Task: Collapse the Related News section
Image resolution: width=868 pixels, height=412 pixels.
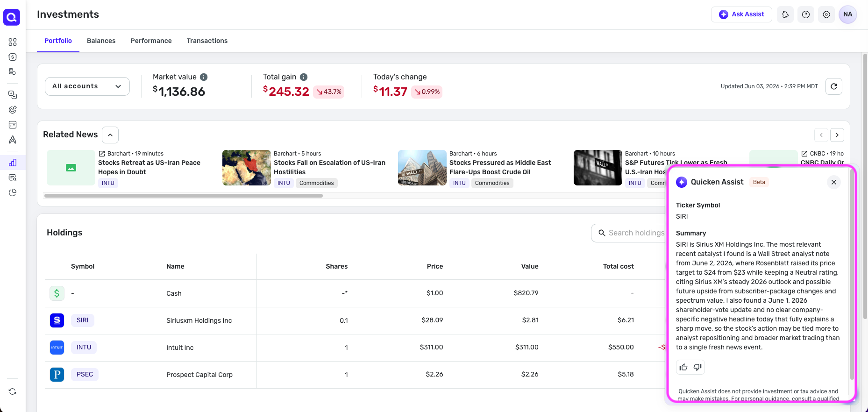Action: (110, 135)
